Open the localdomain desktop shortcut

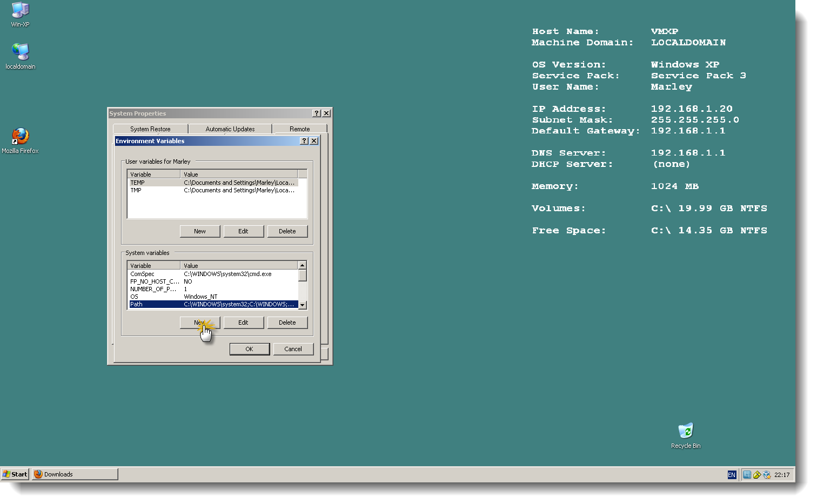coord(20,53)
